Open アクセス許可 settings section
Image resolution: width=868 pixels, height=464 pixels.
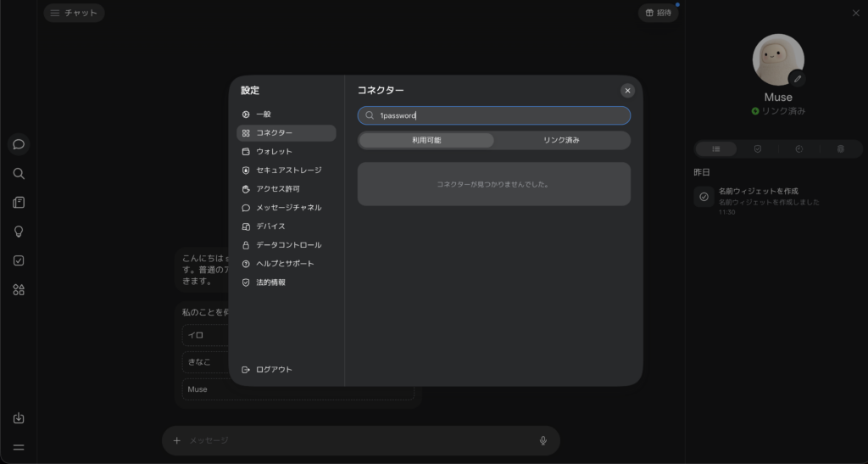coord(287,189)
